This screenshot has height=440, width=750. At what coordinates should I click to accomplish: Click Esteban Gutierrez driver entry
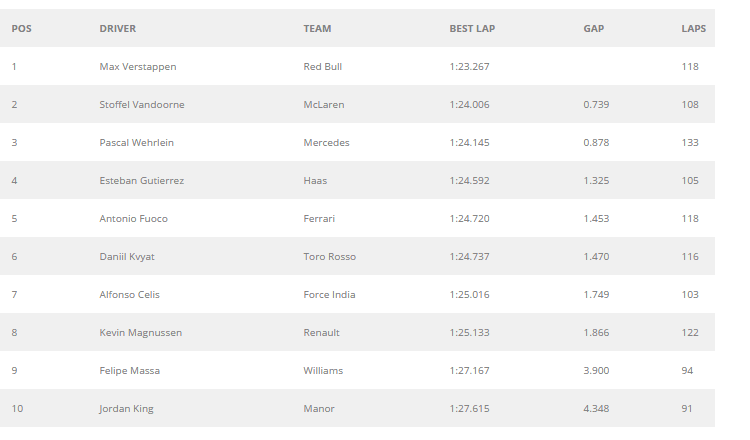coord(142,181)
